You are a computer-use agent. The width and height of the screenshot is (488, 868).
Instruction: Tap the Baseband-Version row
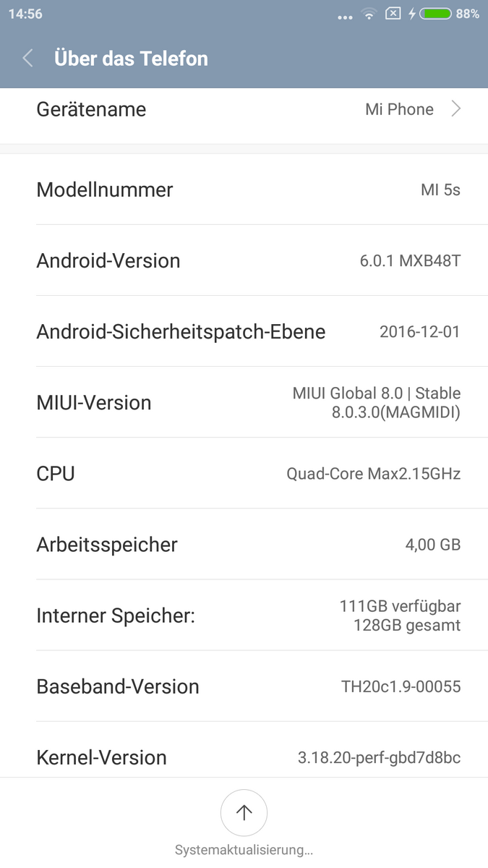point(244,686)
